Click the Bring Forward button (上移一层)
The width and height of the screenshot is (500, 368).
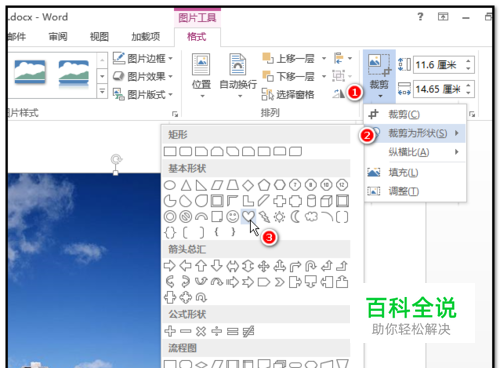289,58
